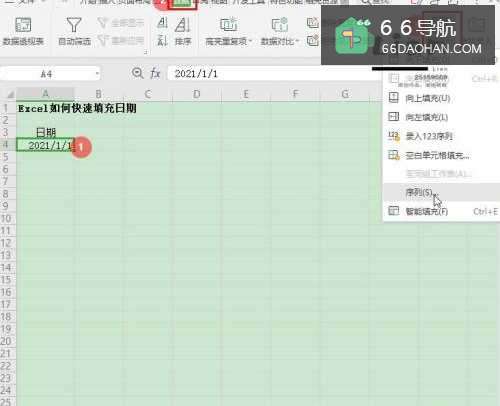Expand the filter group dialog launcher

tap(146, 52)
